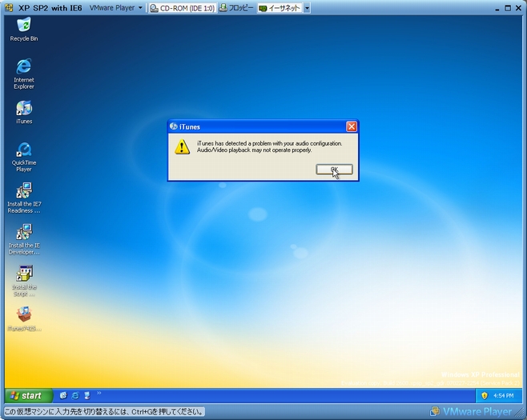Select the Install the IE Developer icon

pos(24,239)
